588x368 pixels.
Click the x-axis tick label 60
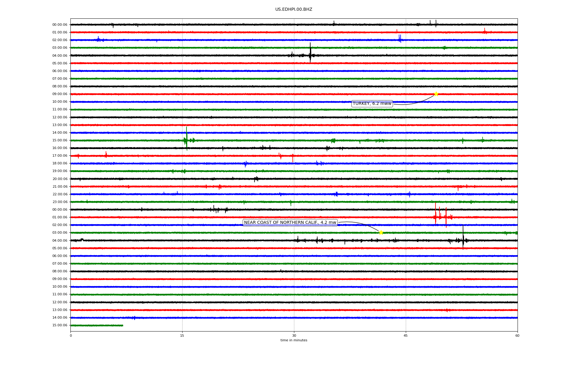[517, 335]
